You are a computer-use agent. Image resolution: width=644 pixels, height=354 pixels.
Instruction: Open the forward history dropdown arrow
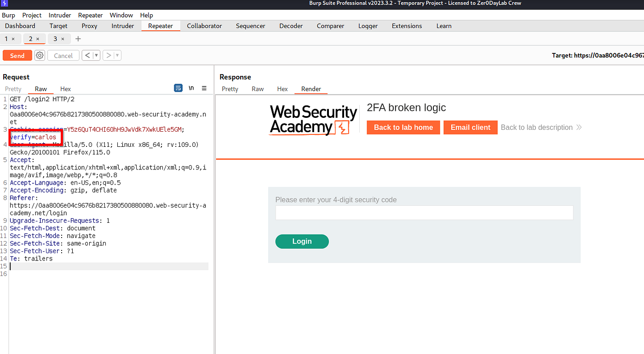point(117,55)
